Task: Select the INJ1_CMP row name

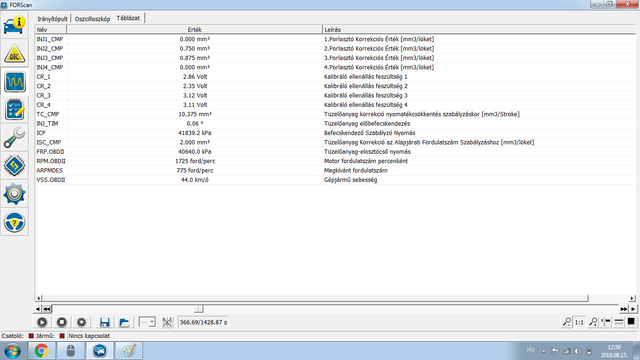Action: click(50, 39)
